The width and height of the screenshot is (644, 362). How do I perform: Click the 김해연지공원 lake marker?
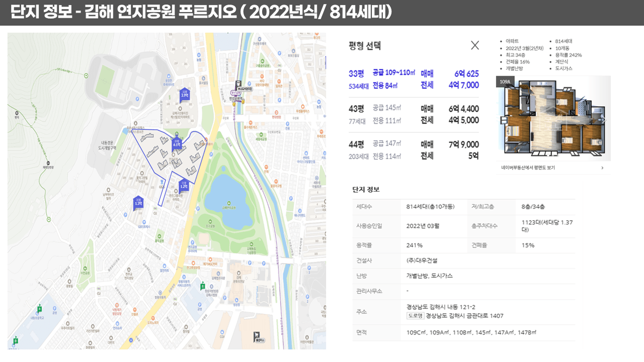(x=230, y=203)
